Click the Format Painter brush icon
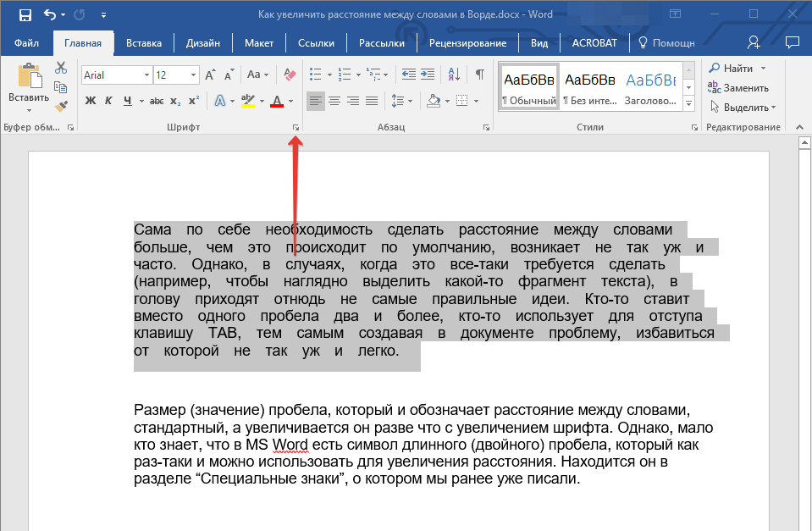 point(60,107)
